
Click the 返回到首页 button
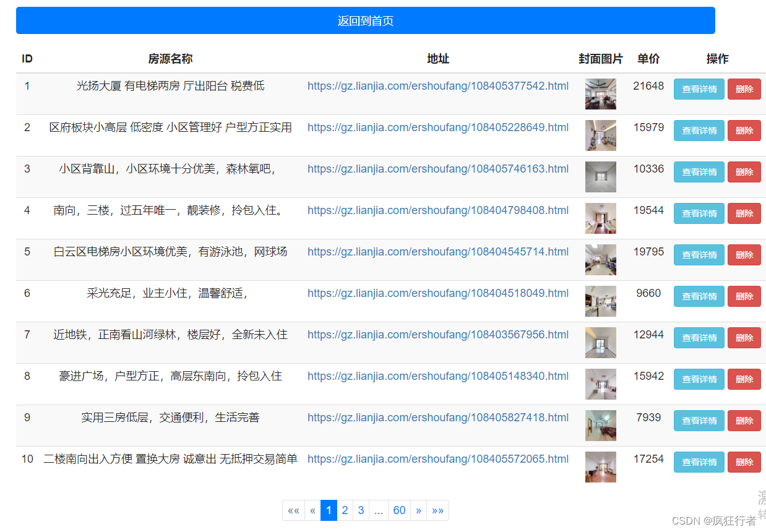(365, 20)
